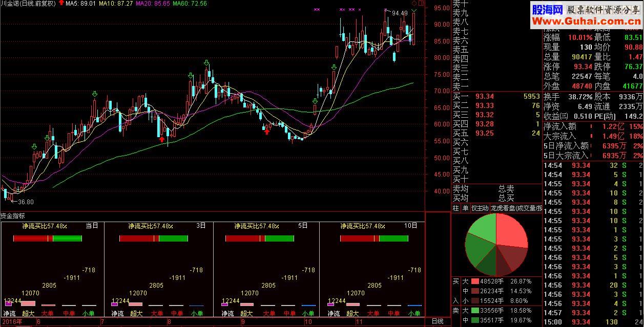Click the 14:57 trade row
Screen dimensions: 644x327
point(593,312)
